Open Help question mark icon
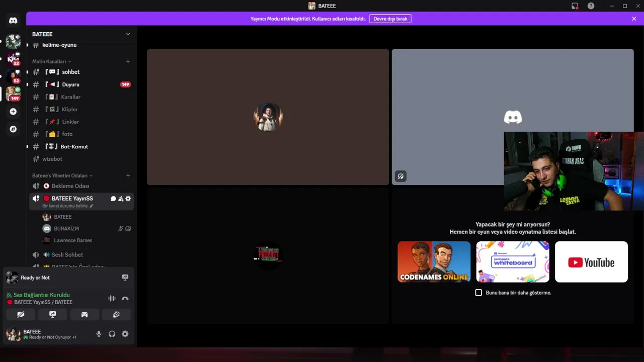The height and width of the screenshot is (362, 644). point(591,6)
